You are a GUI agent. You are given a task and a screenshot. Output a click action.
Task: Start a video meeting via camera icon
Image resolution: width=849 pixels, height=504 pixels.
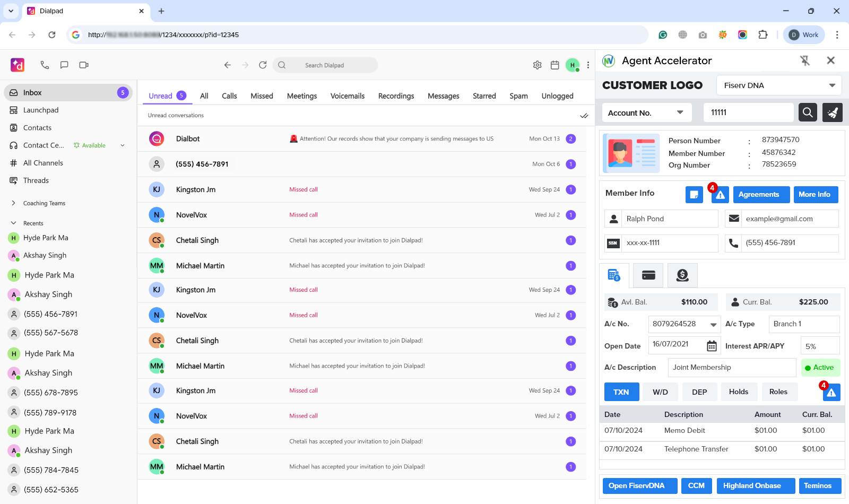84,65
